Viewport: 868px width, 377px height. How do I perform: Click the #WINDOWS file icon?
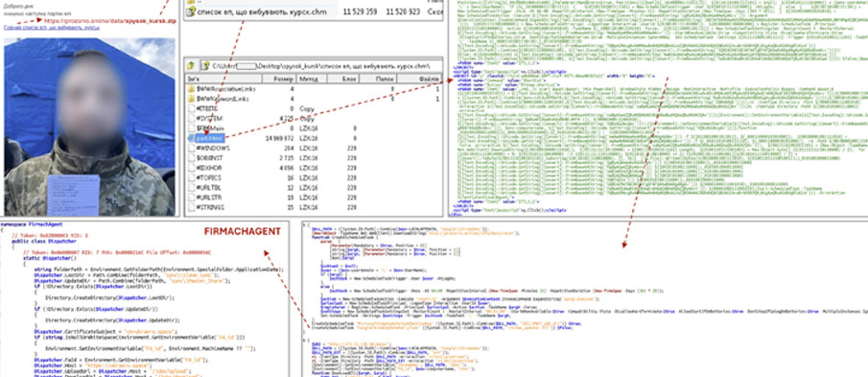(192, 148)
